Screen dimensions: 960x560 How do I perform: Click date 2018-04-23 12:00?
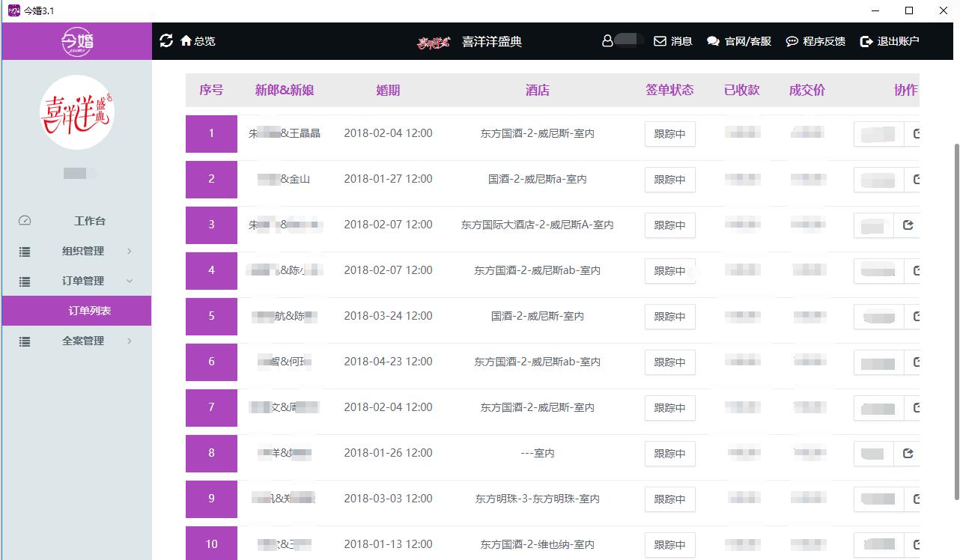point(388,362)
